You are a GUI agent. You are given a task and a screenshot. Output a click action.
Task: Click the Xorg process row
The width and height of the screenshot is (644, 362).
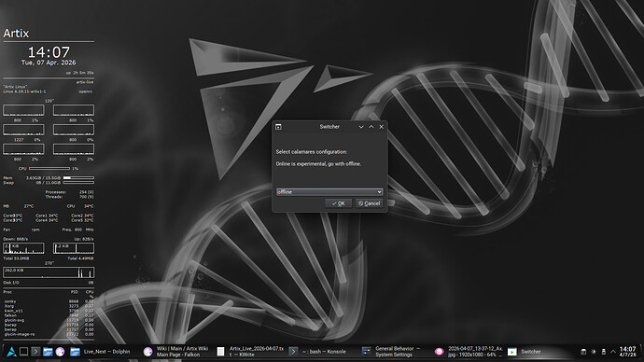49,306
